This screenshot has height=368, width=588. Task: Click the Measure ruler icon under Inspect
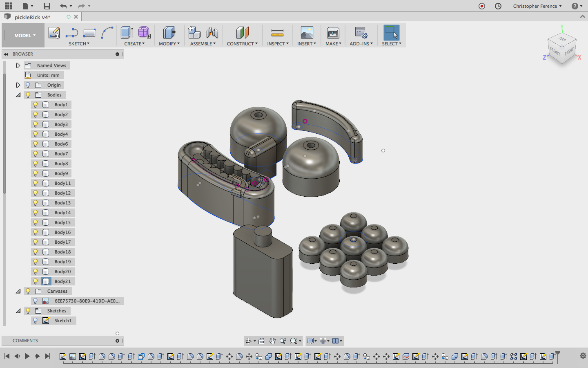[x=277, y=33]
